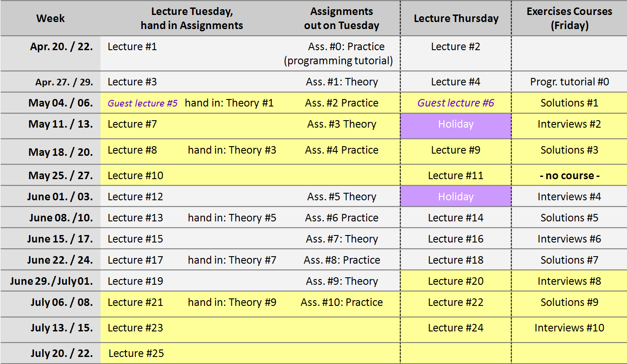Click the Solutions #7 cell
627x364 pixels.
click(x=569, y=260)
